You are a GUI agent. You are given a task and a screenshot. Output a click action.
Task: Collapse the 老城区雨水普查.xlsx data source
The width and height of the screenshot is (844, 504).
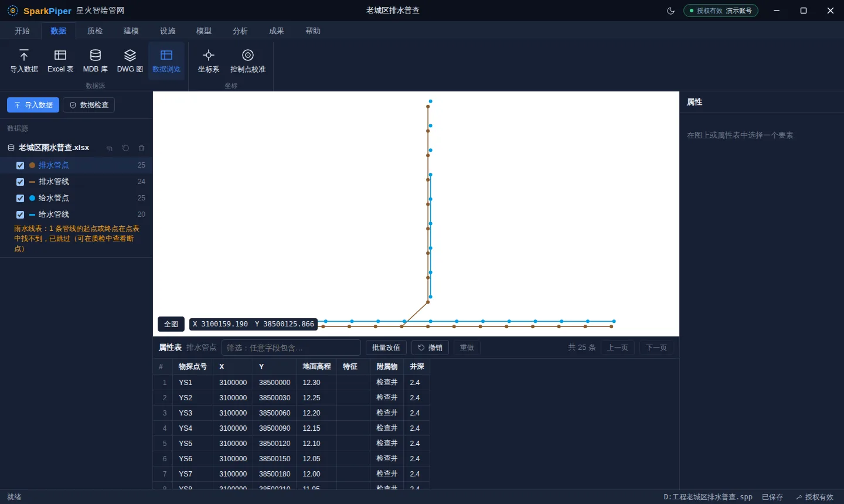pyautogui.click(x=109, y=148)
